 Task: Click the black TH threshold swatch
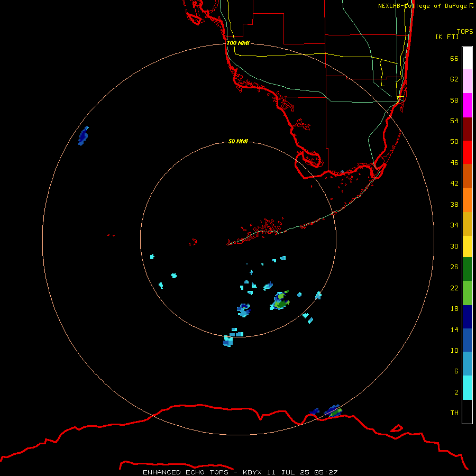pos(467,411)
